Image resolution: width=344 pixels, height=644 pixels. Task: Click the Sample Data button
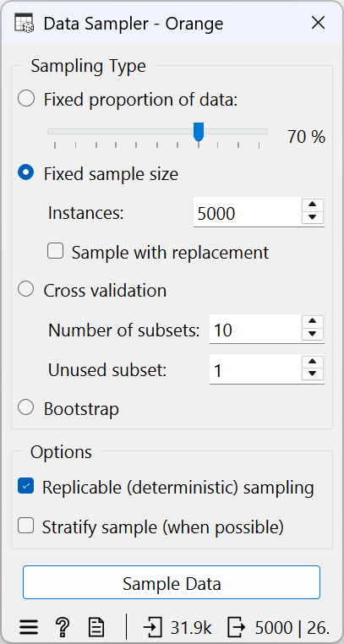click(x=172, y=582)
